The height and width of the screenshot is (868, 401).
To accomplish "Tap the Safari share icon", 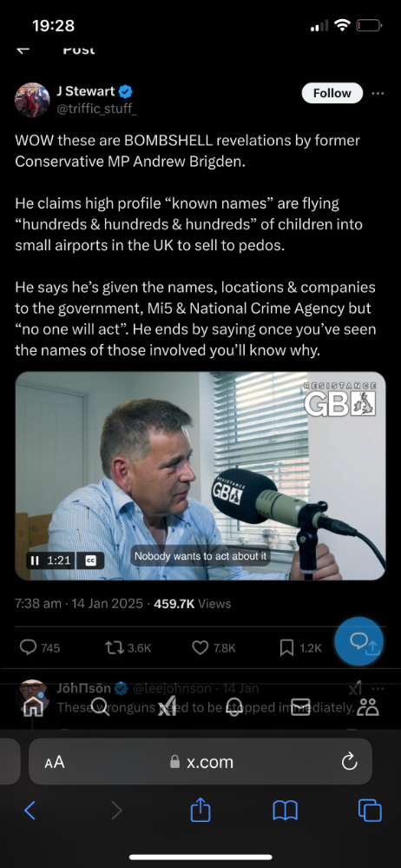I will pyautogui.click(x=200, y=811).
